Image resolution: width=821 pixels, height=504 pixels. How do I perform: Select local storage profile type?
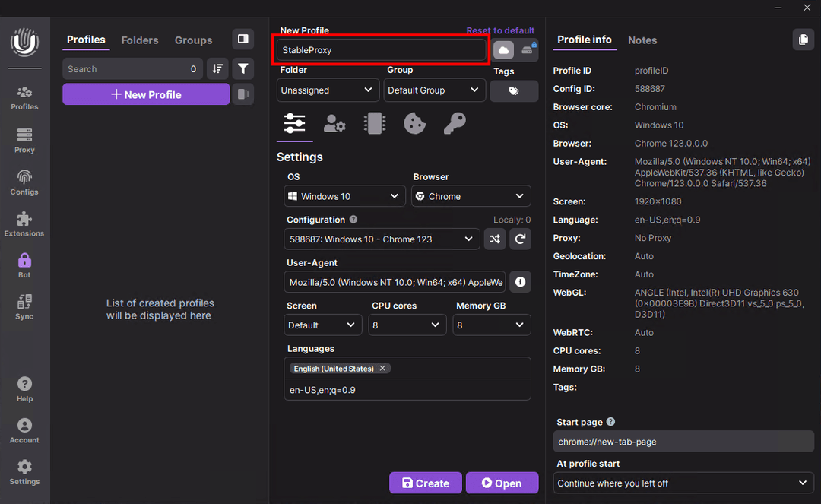click(528, 50)
